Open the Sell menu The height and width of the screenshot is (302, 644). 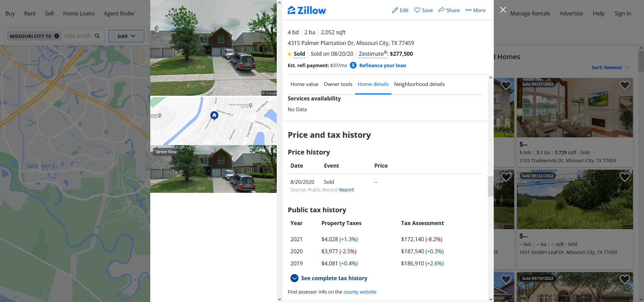click(49, 13)
